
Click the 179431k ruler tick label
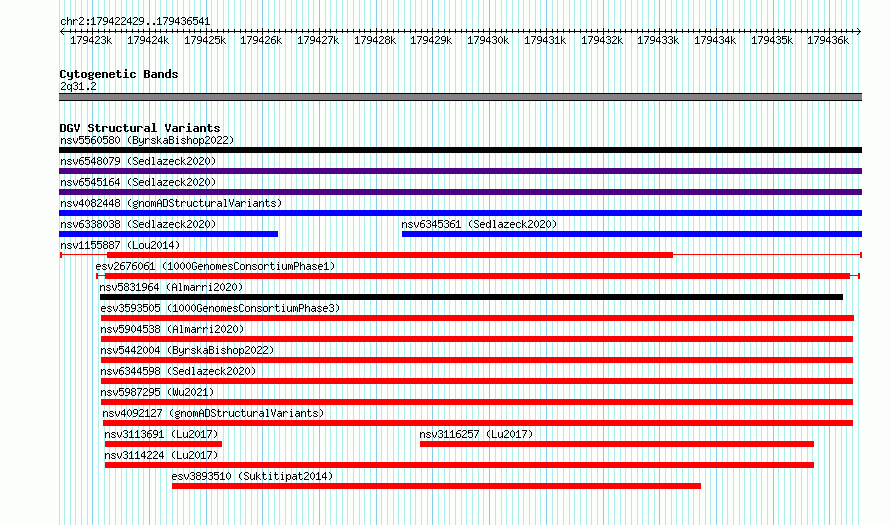point(545,40)
